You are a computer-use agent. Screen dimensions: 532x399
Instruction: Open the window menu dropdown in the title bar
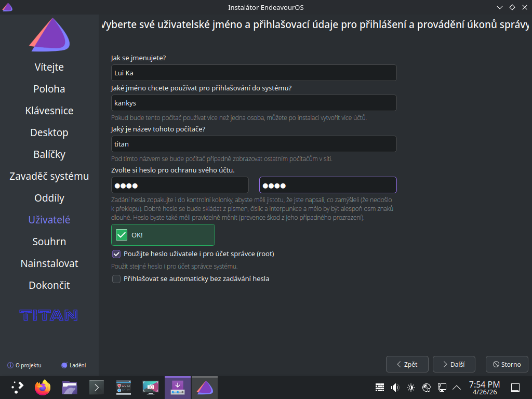click(x=7, y=7)
